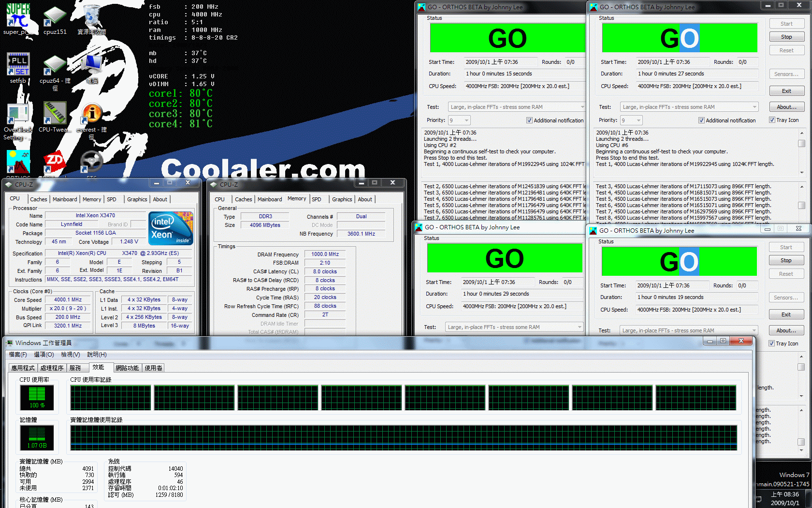Open the cpuz64 desktop shortcut
Screen dimensions: 812x508
(x=55, y=72)
